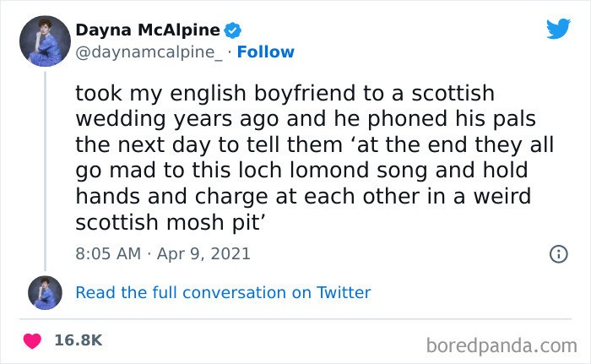Open the 8:05 AM timestamp

click(107, 253)
